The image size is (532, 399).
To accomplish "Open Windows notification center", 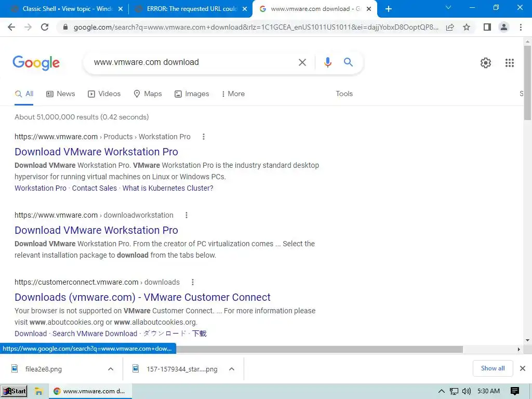I will coord(515,391).
